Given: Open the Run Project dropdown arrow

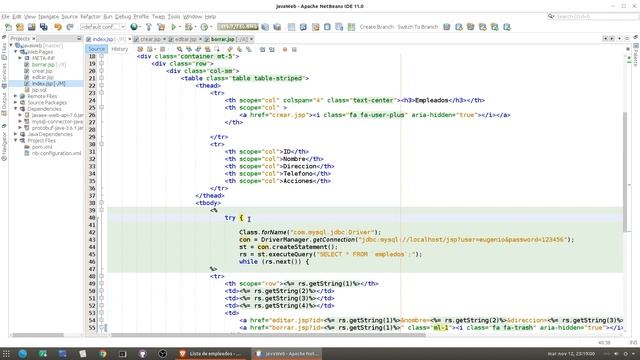Looking at the screenshot, I should point(180,27).
